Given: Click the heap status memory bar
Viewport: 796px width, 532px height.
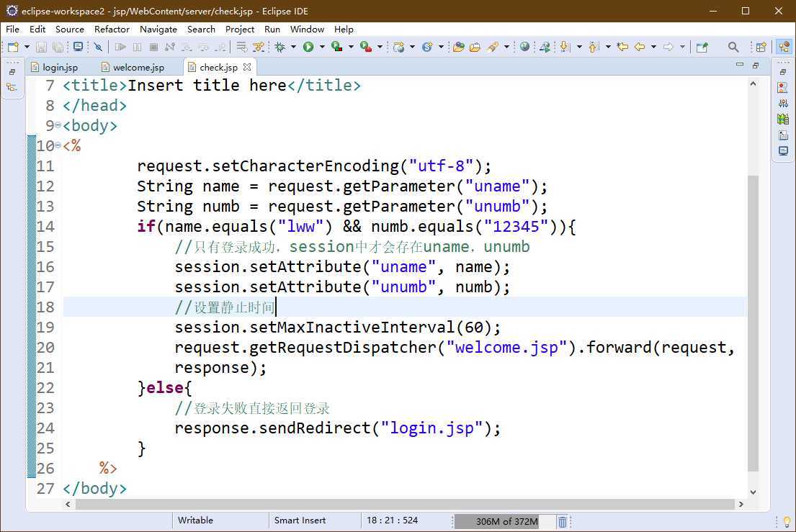Looking at the screenshot, I should tap(504, 521).
